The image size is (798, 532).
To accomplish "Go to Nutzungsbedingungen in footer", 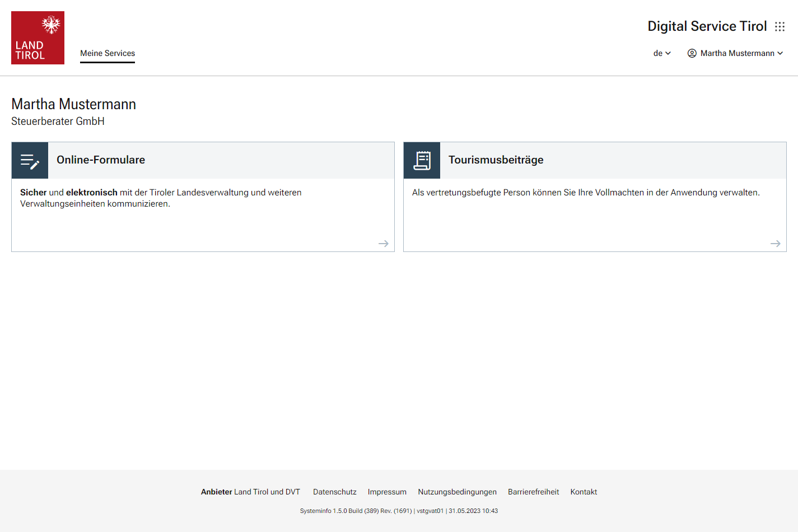I will pyautogui.click(x=457, y=492).
